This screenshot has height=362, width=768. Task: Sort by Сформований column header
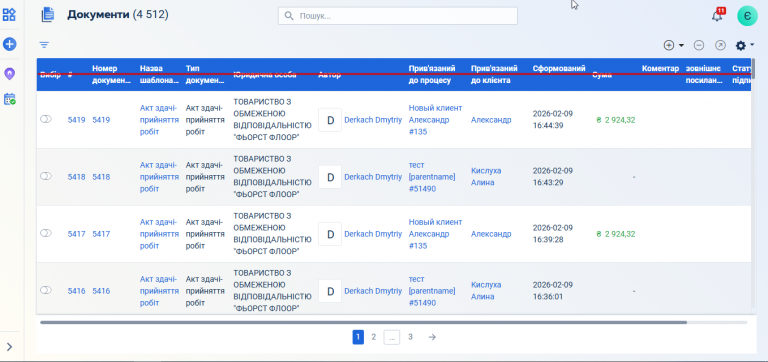click(x=559, y=69)
